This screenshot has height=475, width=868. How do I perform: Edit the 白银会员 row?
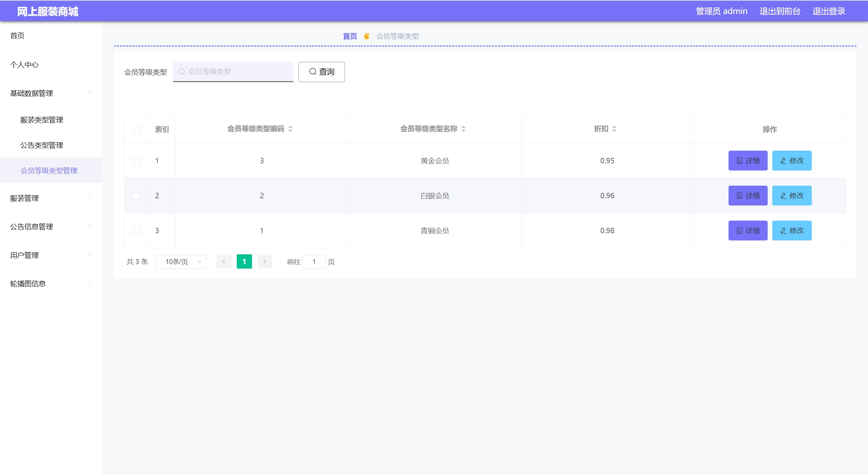click(792, 196)
